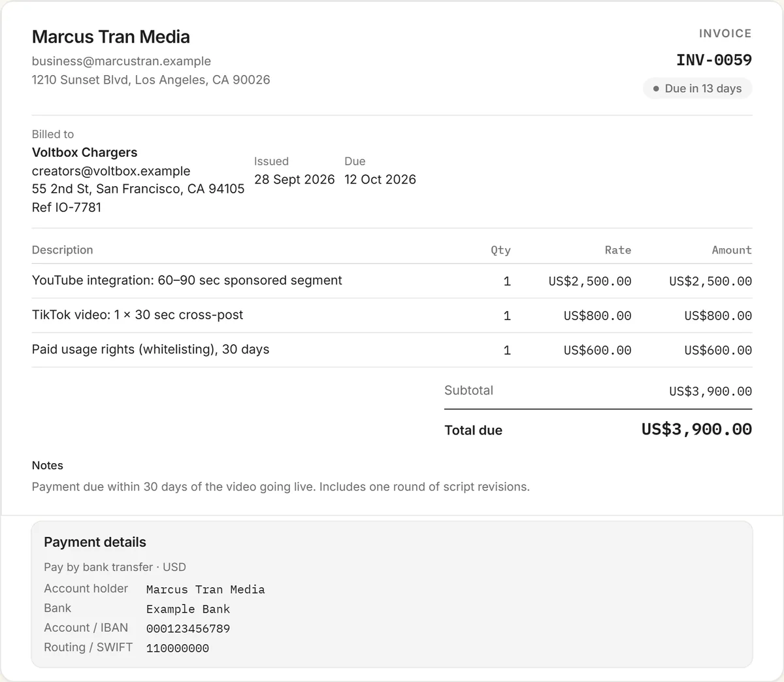Select the business@marcustran.example email address
784x682 pixels.
tap(122, 61)
